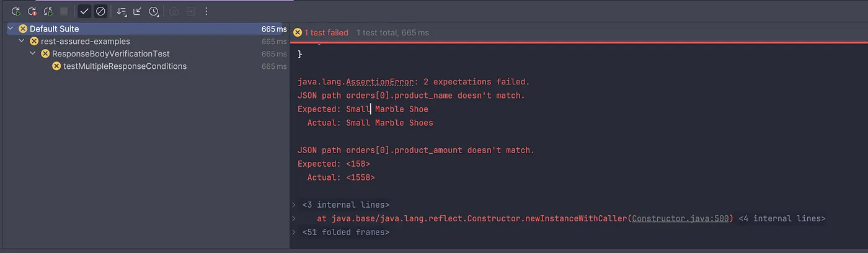Screen dimensions: 868x253
Task: Click the Collapse All icon
Action: coord(138,11)
